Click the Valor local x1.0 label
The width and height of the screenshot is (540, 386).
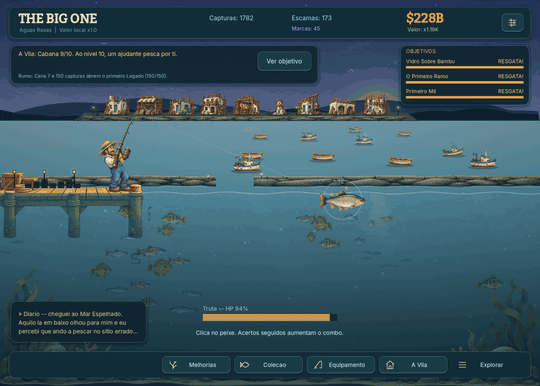point(78,30)
